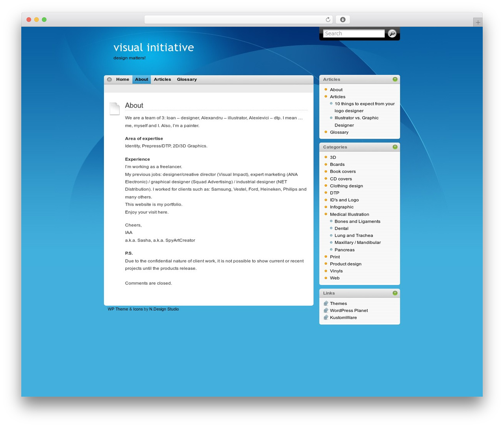This screenshot has height=427, width=504.
Task: Browse the Product design category
Action: click(x=345, y=264)
